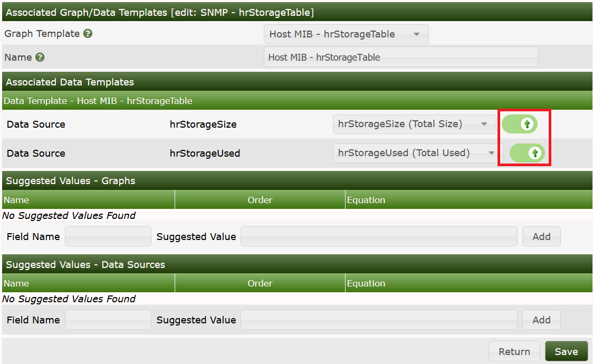Image resolution: width=593 pixels, height=364 pixels.
Task: Toggle the hrStorageUsed data source switch
Action: point(527,154)
